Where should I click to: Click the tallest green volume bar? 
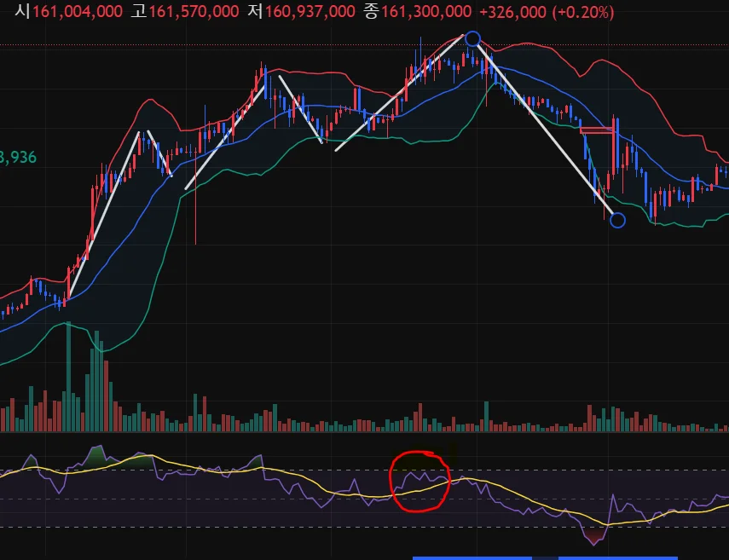68,377
